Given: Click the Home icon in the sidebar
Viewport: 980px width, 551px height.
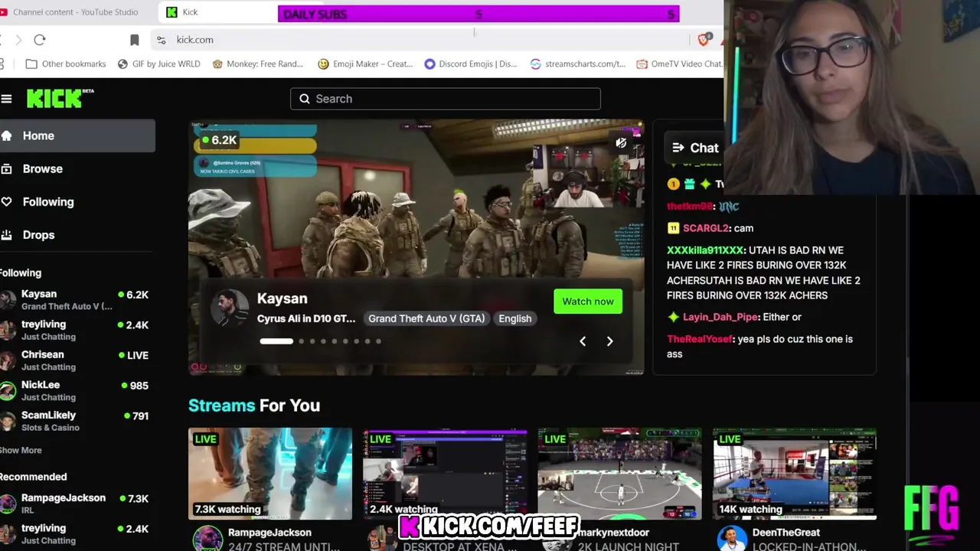Looking at the screenshot, I should click(x=6, y=135).
